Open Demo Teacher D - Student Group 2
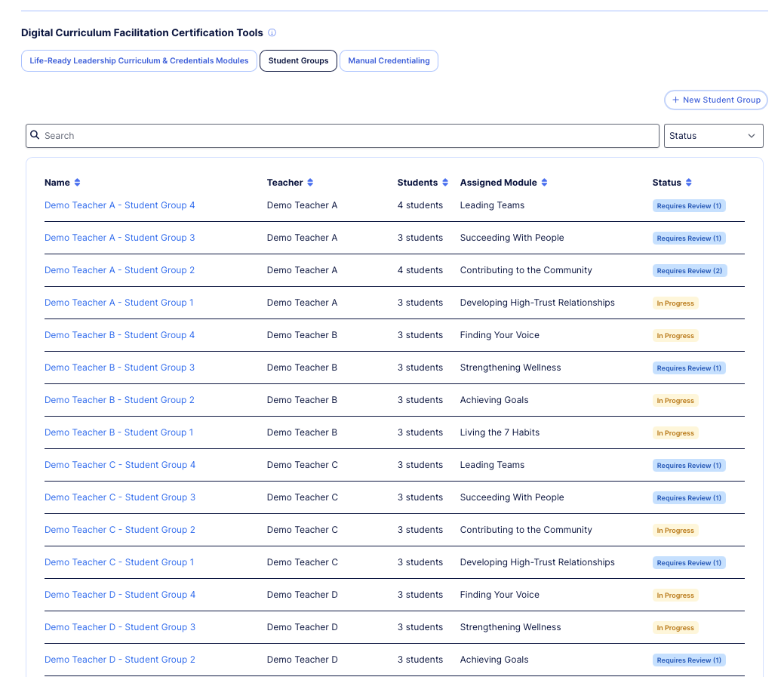The width and height of the screenshot is (784, 677). [x=119, y=660]
